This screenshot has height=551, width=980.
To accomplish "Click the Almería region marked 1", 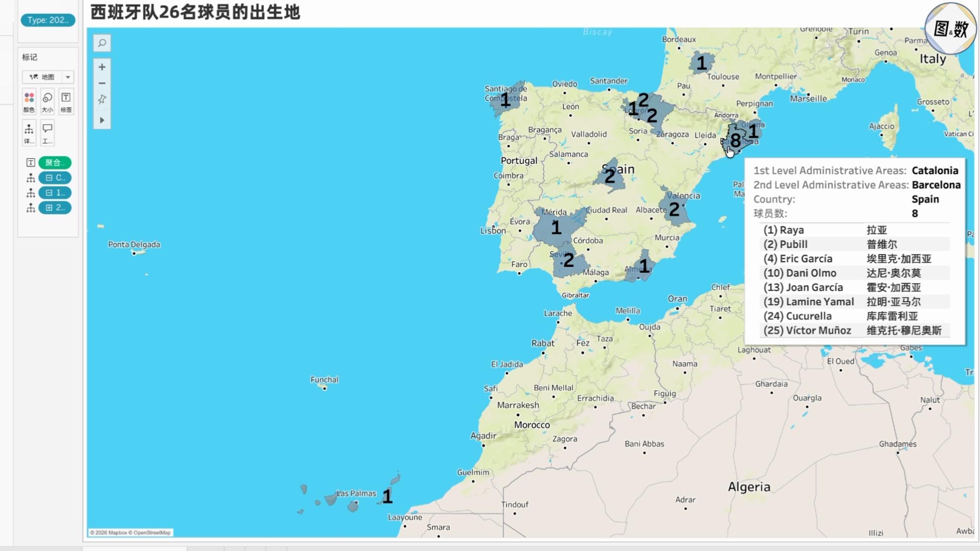I will coord(643,267).
